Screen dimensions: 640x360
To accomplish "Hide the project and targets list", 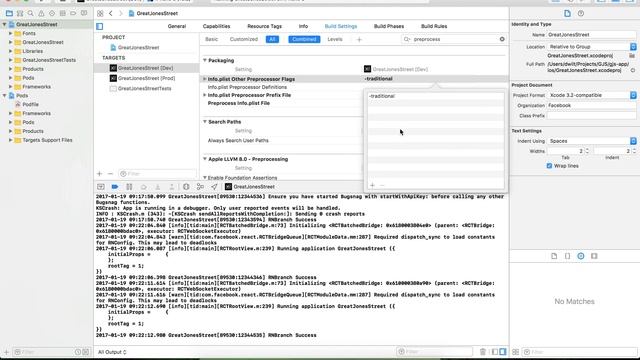I will [x=100, y=26].
